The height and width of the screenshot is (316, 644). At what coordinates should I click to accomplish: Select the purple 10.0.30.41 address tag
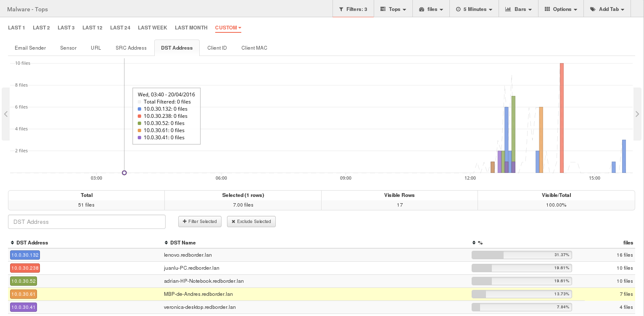(24, 307)
